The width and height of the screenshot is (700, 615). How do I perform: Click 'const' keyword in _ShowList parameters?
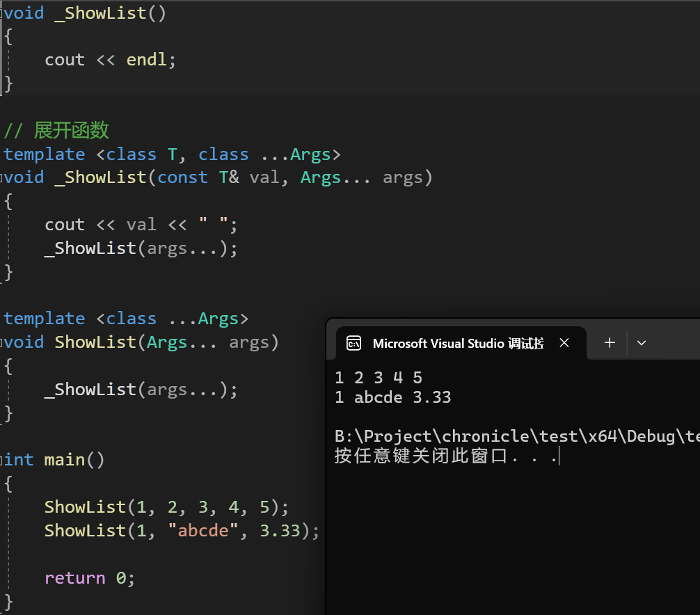(x=182, y=177)
